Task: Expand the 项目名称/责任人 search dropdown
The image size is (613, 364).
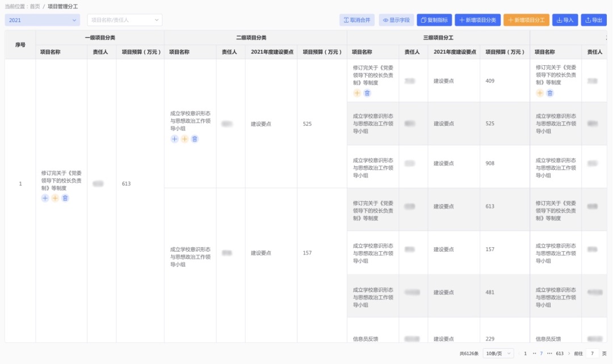Action: point(124,20)
